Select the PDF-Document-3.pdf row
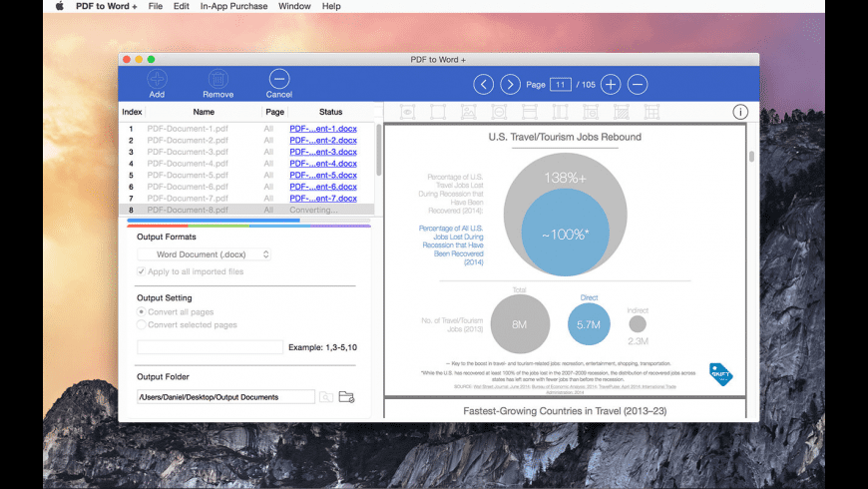 [x=246, y=152]
